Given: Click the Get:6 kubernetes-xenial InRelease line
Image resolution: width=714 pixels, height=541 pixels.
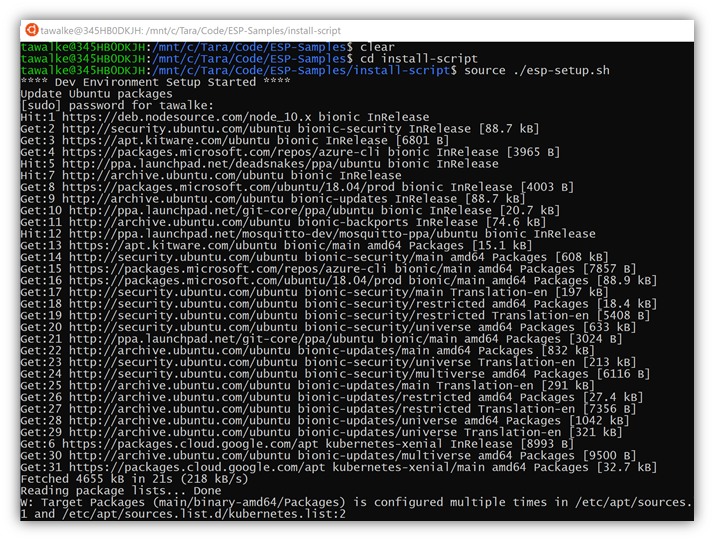Looking at the screenshot, I should click(297, 444).
